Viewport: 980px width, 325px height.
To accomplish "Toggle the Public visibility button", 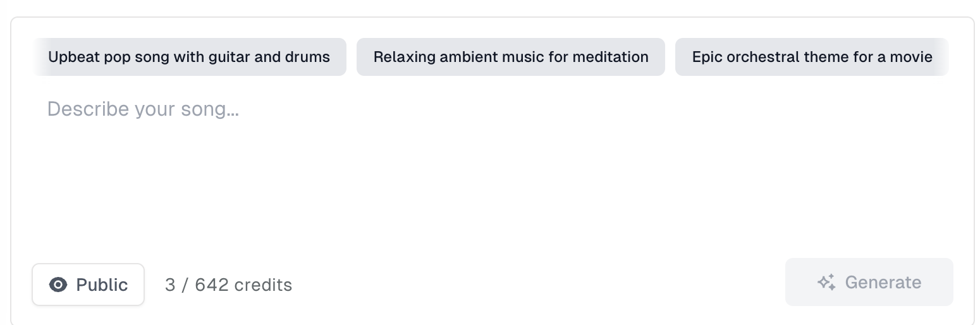I will tap(89, 285).
